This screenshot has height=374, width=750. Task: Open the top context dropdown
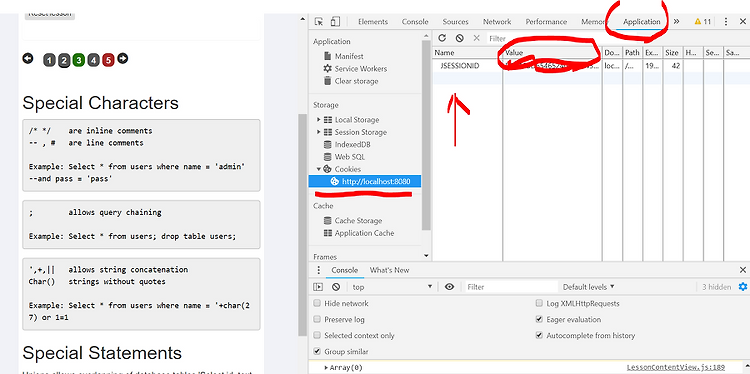392,287
